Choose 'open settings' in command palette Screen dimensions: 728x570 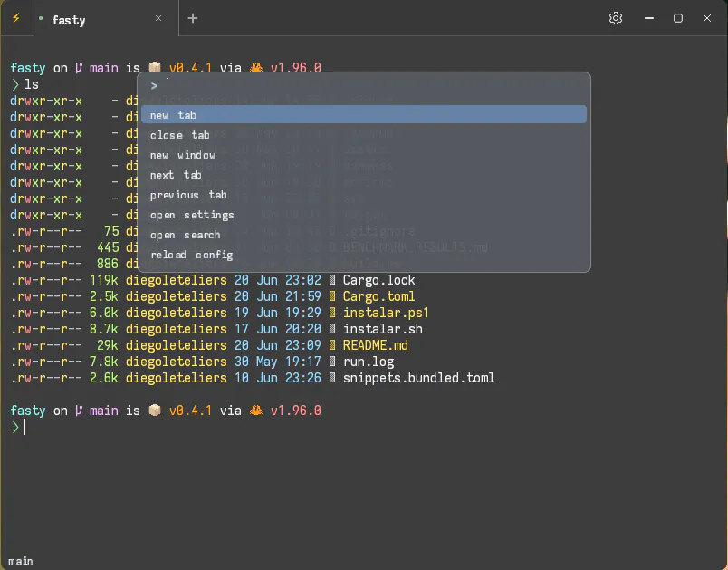[363, 215]
